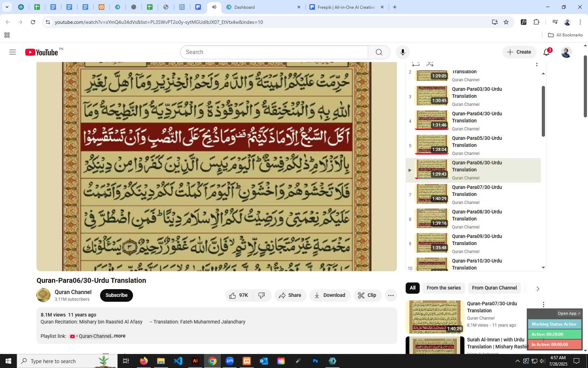Image resolution: width=588 pixels, height=368 pixels.
Task: Open Firefox from taskbar
Action: click(144, 361)
